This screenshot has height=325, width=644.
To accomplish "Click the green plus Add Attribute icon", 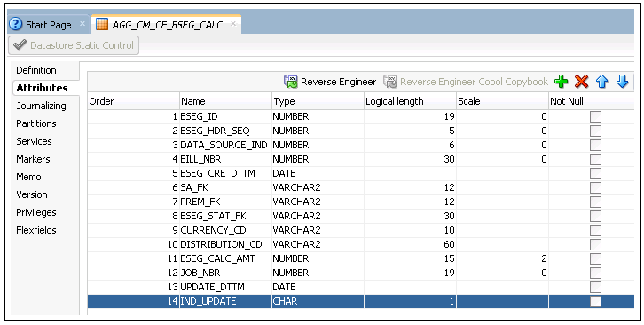I will [561, 82].
